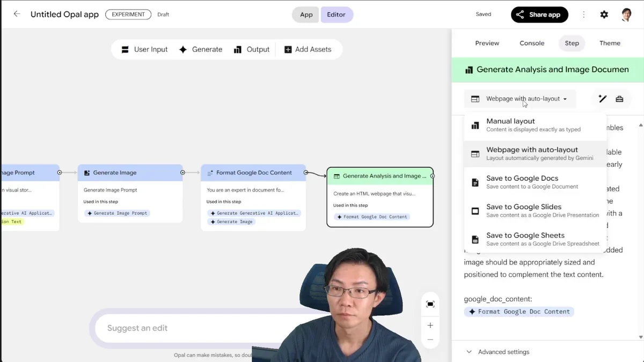
Task: Click the Generate Analysis and Image Documen title
Action: click(x=553, y=69)
